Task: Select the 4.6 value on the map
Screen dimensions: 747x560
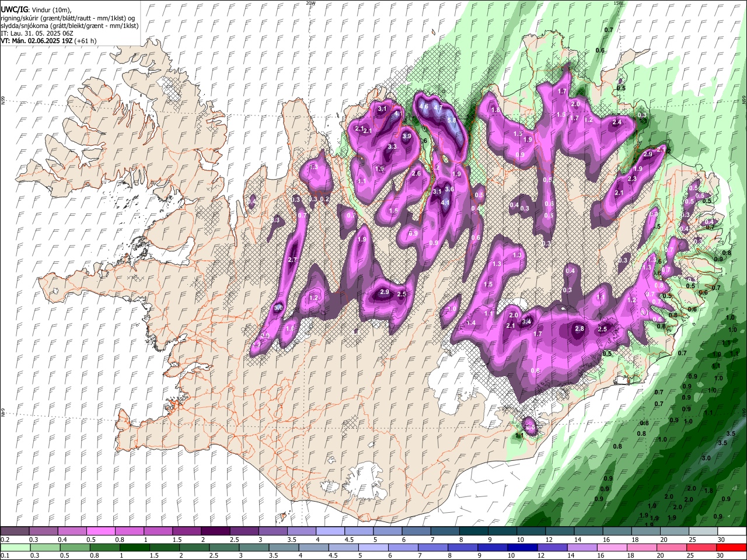Action: pyautogui.click(x=424, y=107)
